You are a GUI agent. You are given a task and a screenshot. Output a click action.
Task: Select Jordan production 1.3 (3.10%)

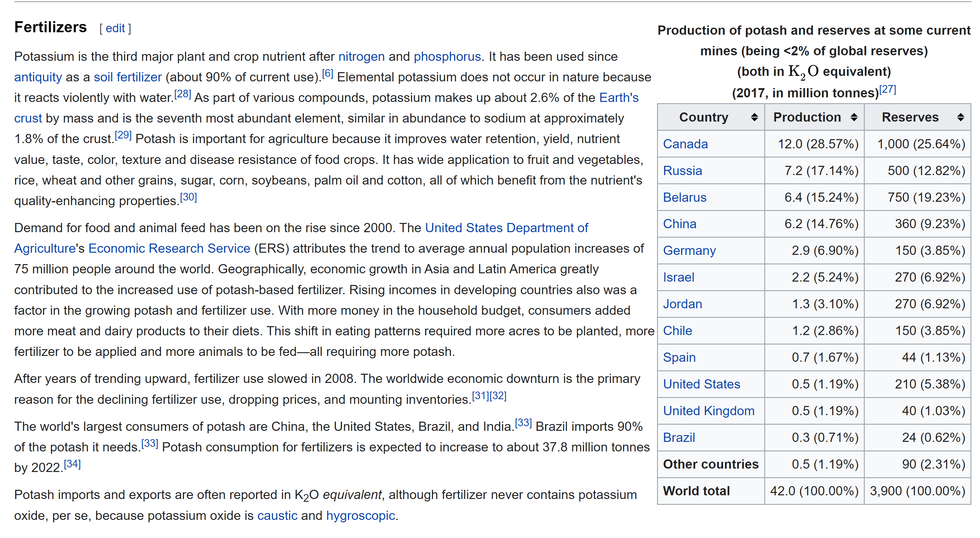point(814,304)
